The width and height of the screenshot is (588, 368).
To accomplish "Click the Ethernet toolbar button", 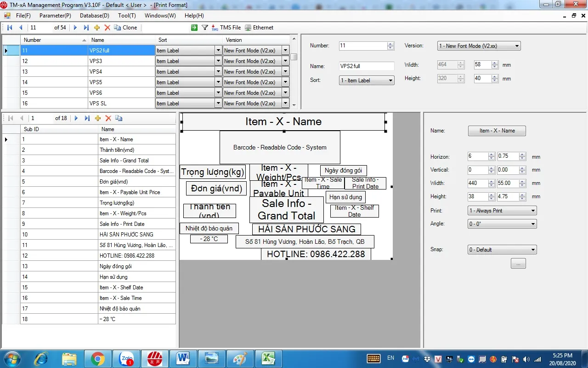I will point(259,28).
